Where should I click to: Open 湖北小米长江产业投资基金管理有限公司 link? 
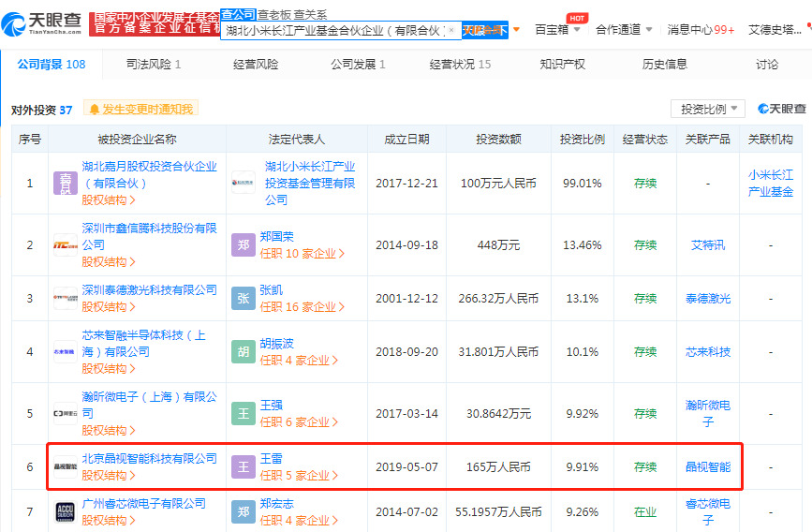pyautogui.click(x=310, y=183)
